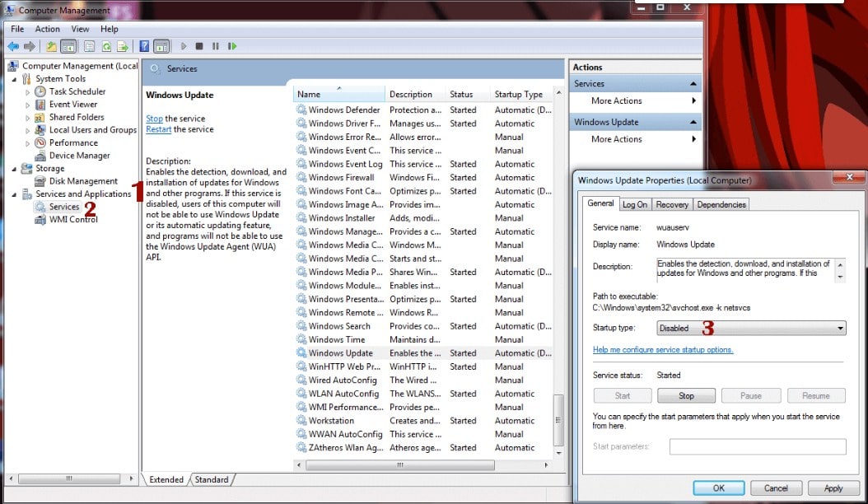Click the Forward arrow toolbar icon
This screenshot has height=504, width=868.
[x=30, y=46]
